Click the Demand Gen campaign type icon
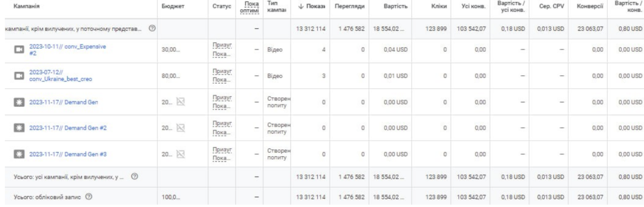This screenshot has height=207, width=644. pos(19,102)
